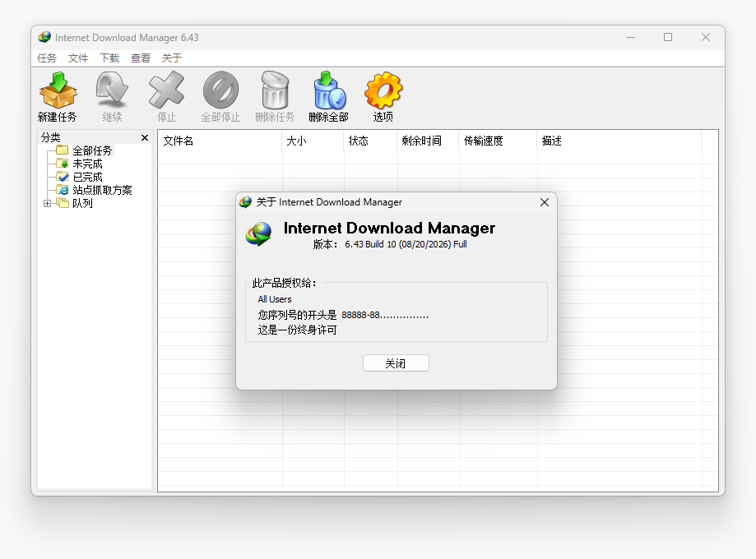The height and width of the screenshot is (559, 756).
Task: Click the 描述 column header
Action: pos(619,141)
